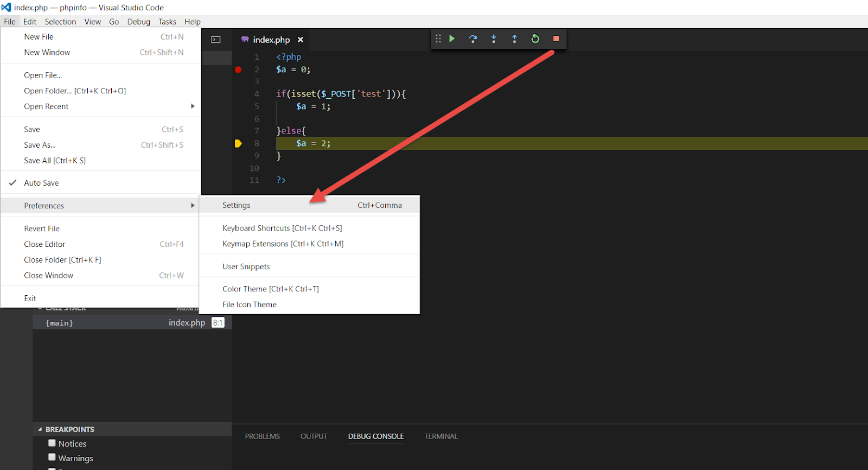Click the debug toolbar drag handle
The width and height of the screenshot is (868, 470).
click(438, 39)
